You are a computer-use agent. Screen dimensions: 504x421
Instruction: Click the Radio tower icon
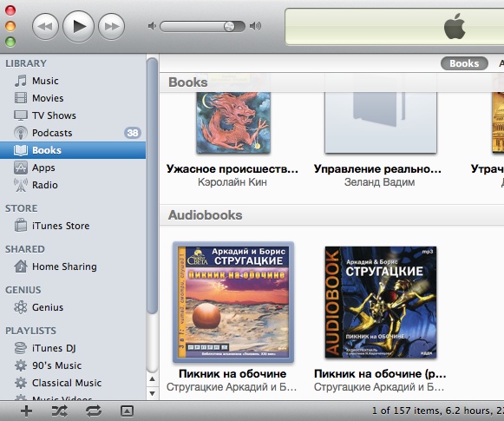(21, 185)
